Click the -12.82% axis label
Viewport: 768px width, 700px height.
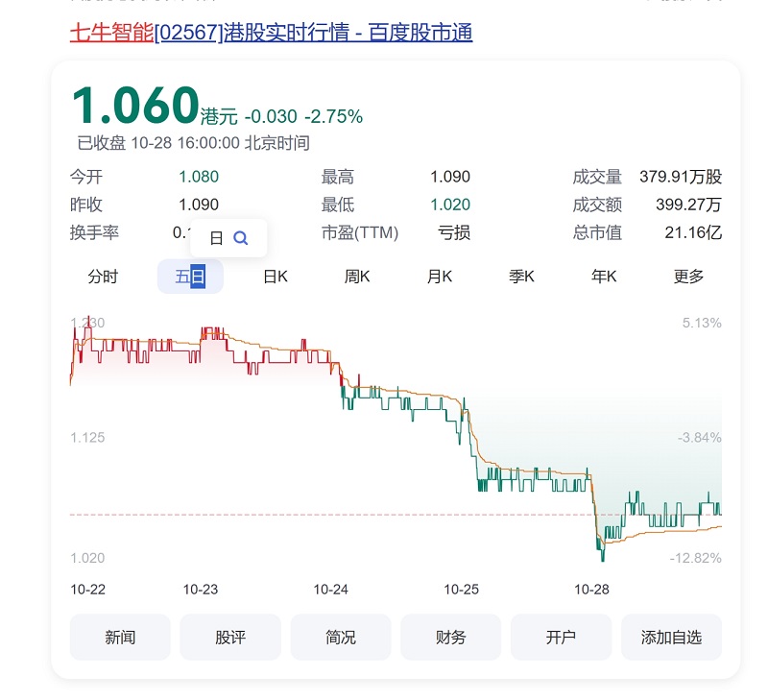pyautogui.click(x=695, y=558)
